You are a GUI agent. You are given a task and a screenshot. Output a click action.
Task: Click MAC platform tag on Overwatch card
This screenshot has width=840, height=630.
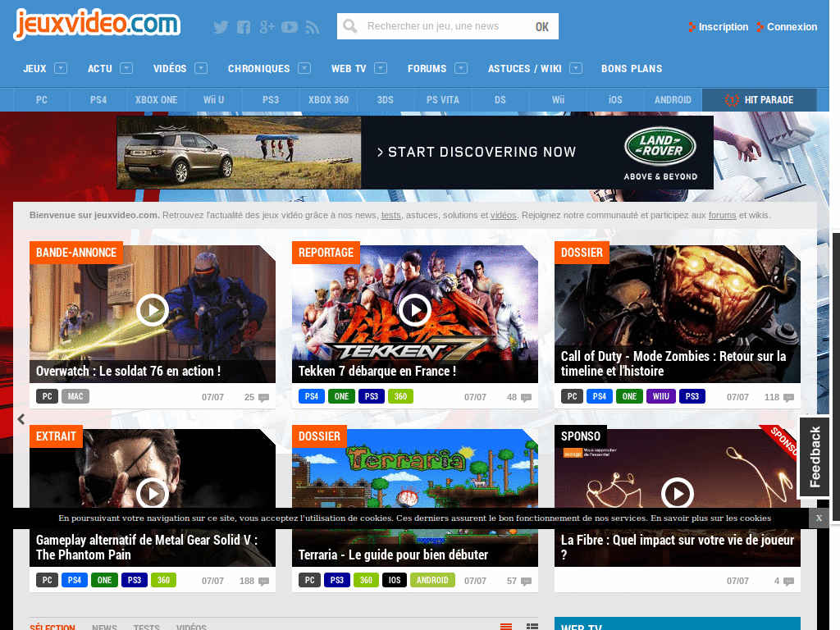tap(75, 396)
